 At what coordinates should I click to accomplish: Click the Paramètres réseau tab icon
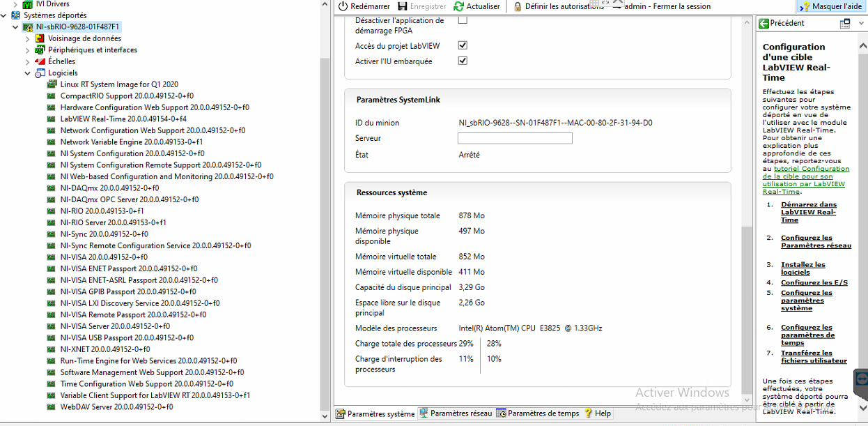(424, 413)
